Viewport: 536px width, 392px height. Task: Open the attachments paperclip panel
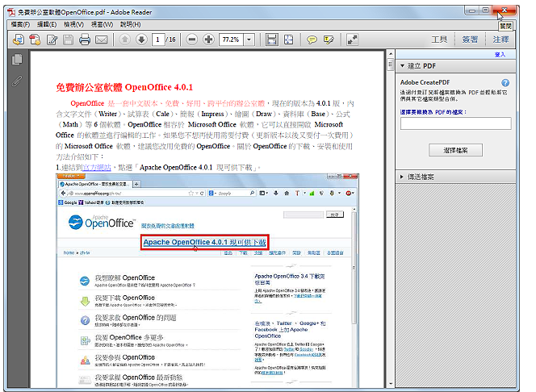(17, 81)
